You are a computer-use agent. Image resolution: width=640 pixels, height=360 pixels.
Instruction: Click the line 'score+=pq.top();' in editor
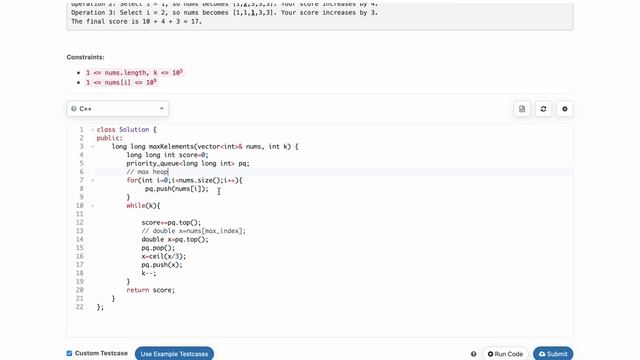tap(171, 222)
